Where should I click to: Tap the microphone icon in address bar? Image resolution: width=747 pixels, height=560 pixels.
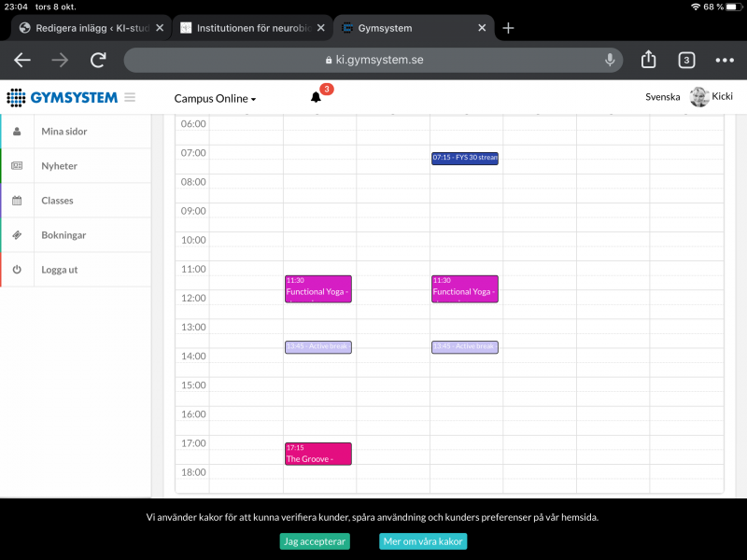pos(610,60)
